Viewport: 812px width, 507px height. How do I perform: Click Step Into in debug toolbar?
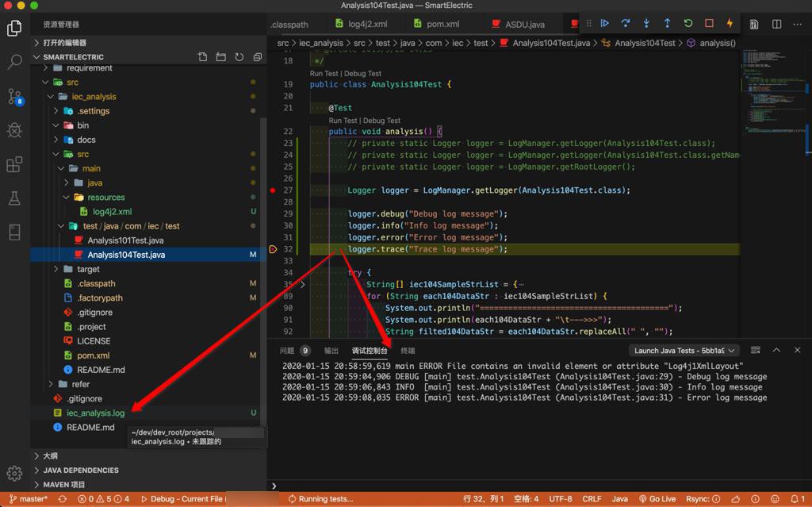point(646,24)
